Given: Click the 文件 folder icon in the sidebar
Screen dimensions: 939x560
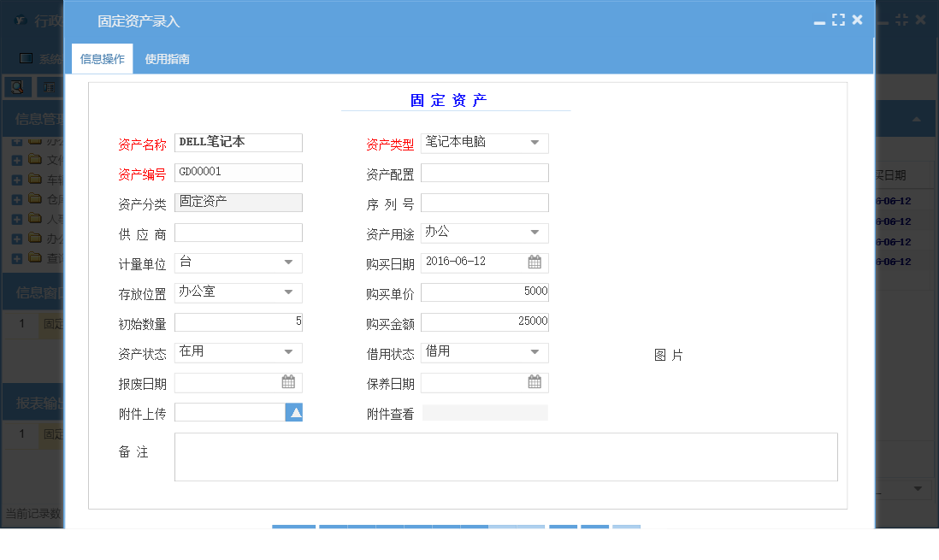Looking at the screenshot, I should coord(36,159).
